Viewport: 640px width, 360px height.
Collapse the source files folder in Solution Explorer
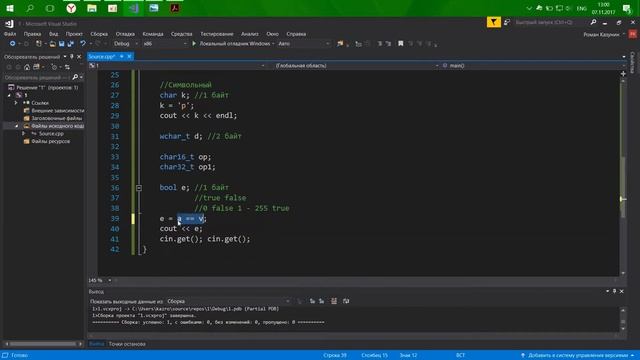(16, 126)
